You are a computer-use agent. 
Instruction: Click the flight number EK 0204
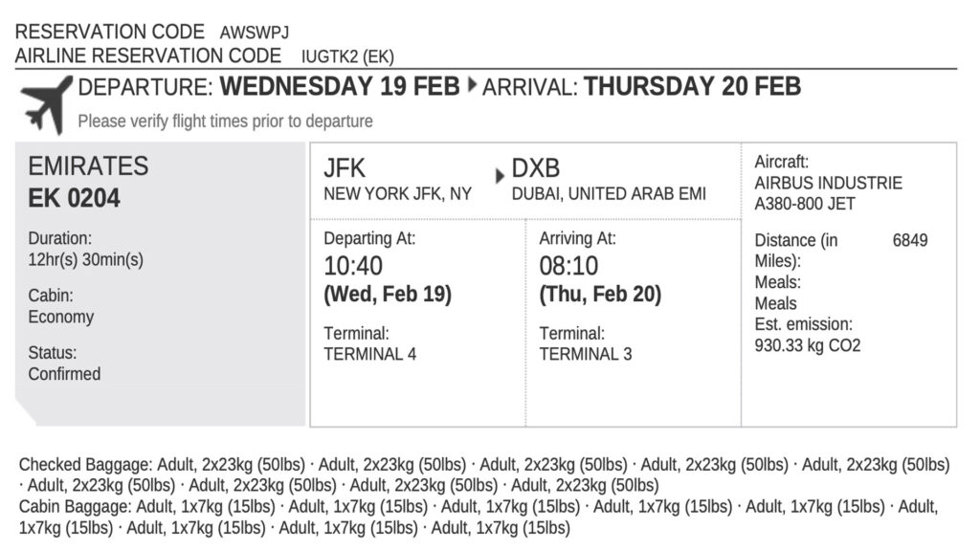click(75, 200)
